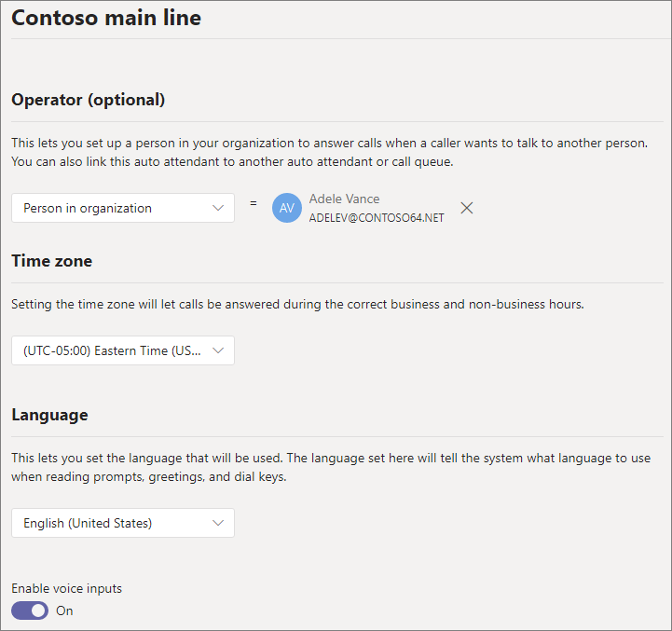Click the Enable voice inputs label
Image resolution: width=672 pixels, height=631 pixels.
point(67,588)
